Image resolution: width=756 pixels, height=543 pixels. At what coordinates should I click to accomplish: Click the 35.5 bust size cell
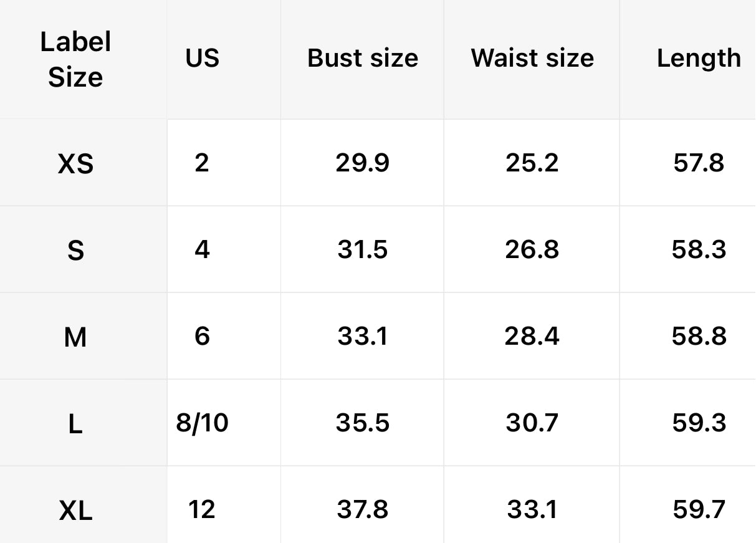click(363, 423)
